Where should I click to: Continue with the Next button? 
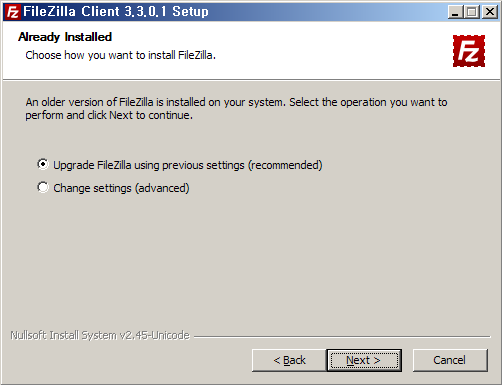tap(364, 360)
